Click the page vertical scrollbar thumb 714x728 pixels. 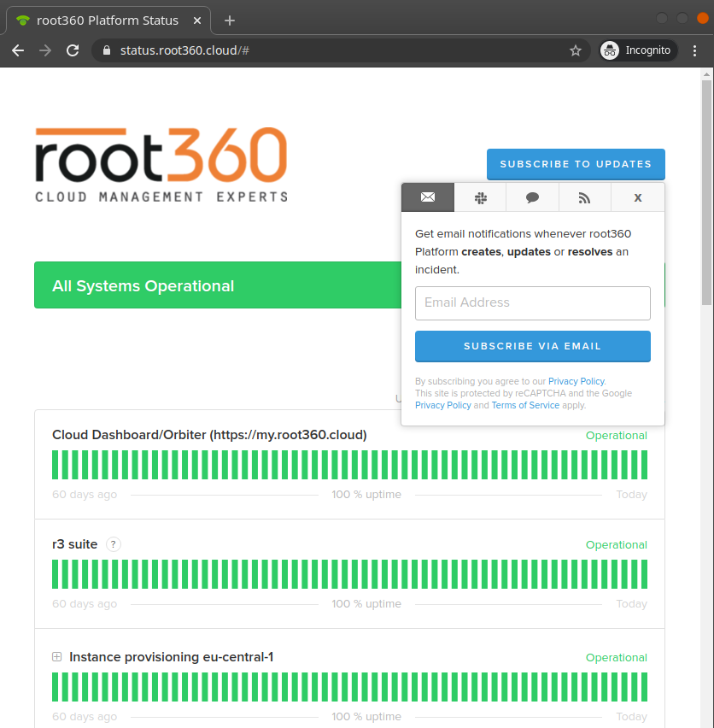click(706, 192)
